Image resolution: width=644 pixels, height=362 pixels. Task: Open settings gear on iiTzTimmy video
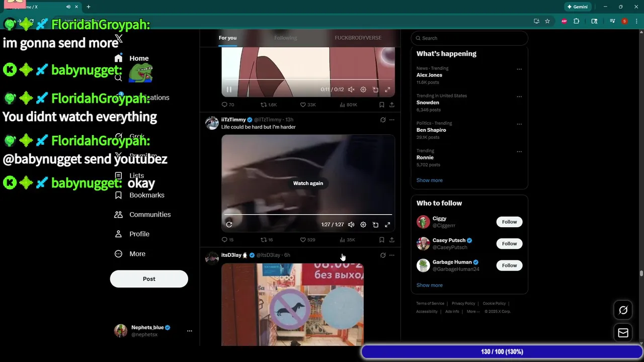(x=363, y=225)
